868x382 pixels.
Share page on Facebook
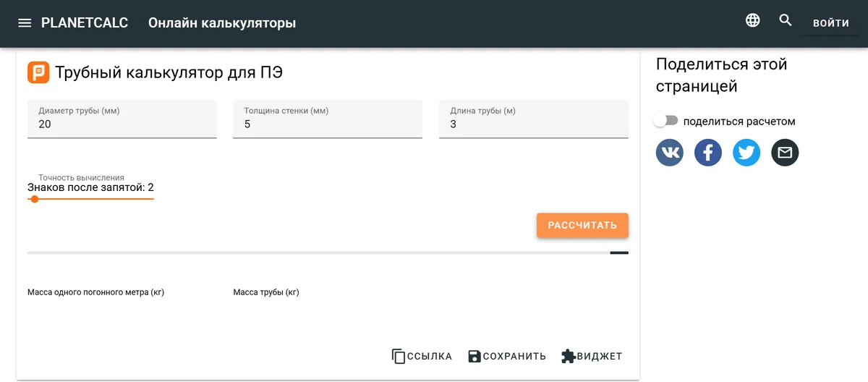[x=708, y=153]
